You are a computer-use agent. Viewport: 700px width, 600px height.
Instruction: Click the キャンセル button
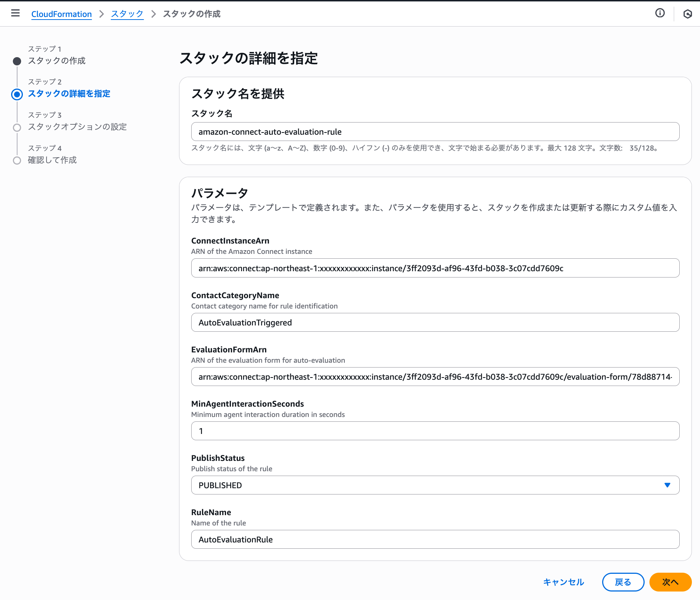[563, 582]
